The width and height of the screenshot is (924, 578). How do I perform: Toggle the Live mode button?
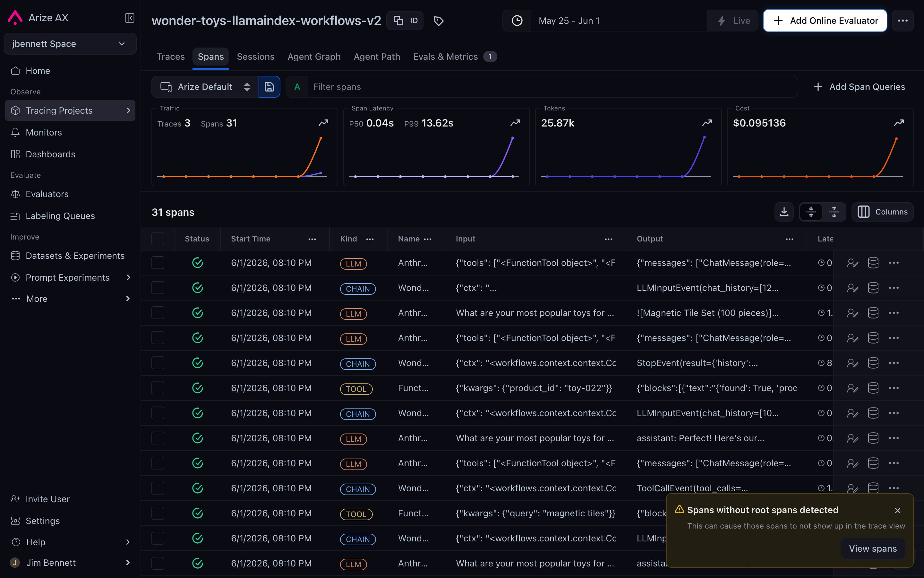(733, 21)
